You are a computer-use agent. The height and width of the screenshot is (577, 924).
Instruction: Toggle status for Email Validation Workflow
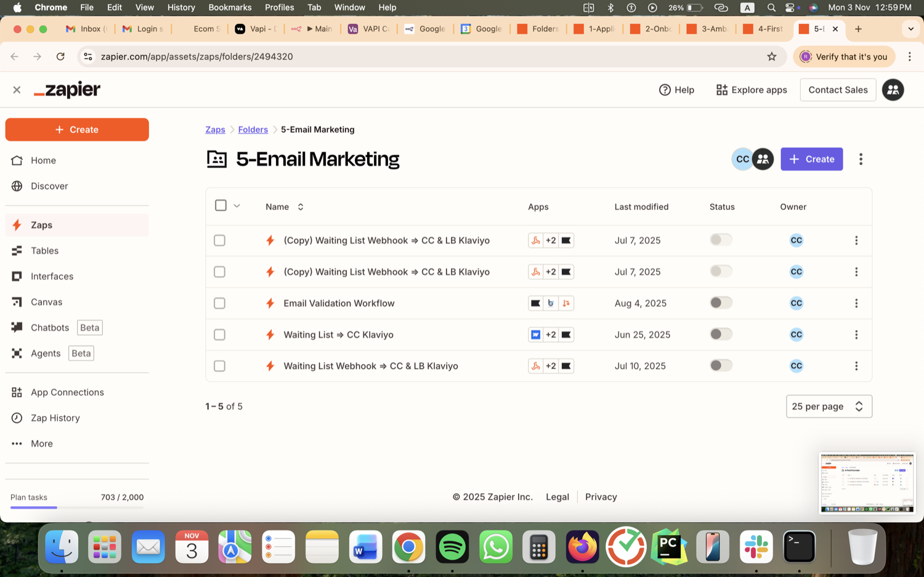coord(721,302)
